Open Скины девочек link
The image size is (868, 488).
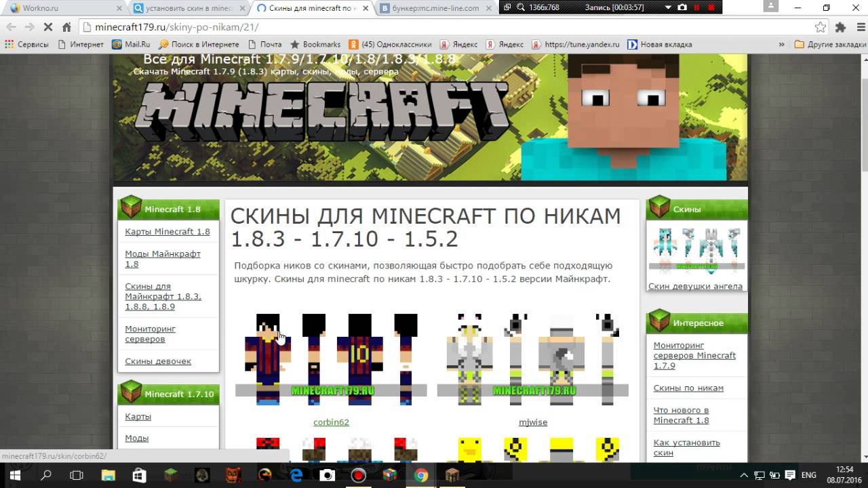[x=158, y=361]
